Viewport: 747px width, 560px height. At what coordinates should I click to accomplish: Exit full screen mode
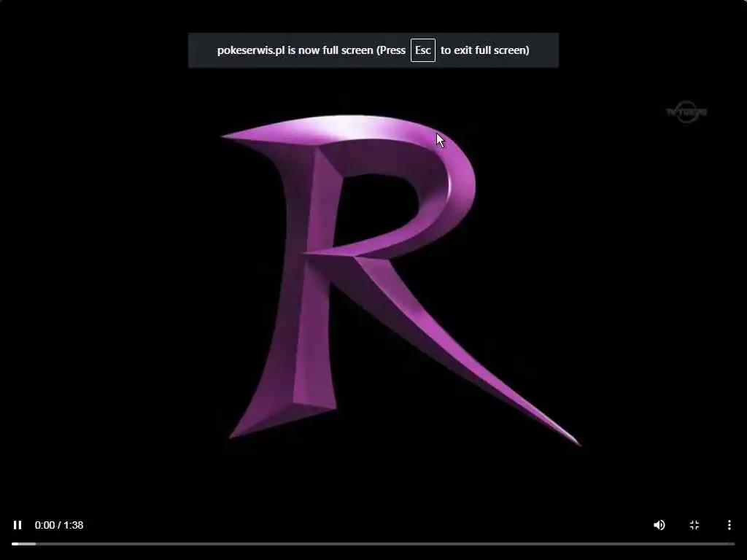pos(694,525)
